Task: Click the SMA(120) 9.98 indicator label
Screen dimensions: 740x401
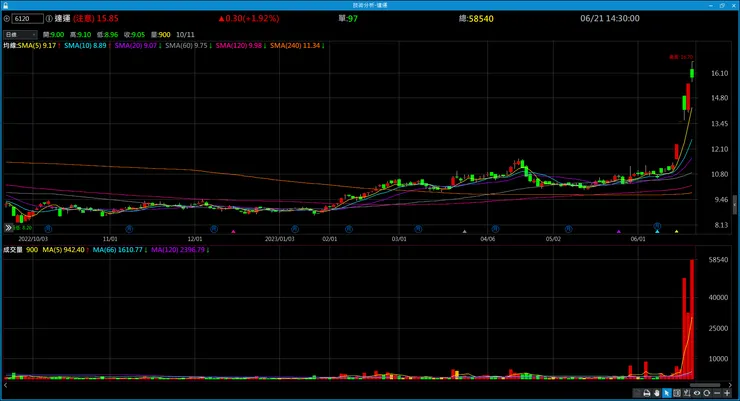Action: click(x=240, y=46)
